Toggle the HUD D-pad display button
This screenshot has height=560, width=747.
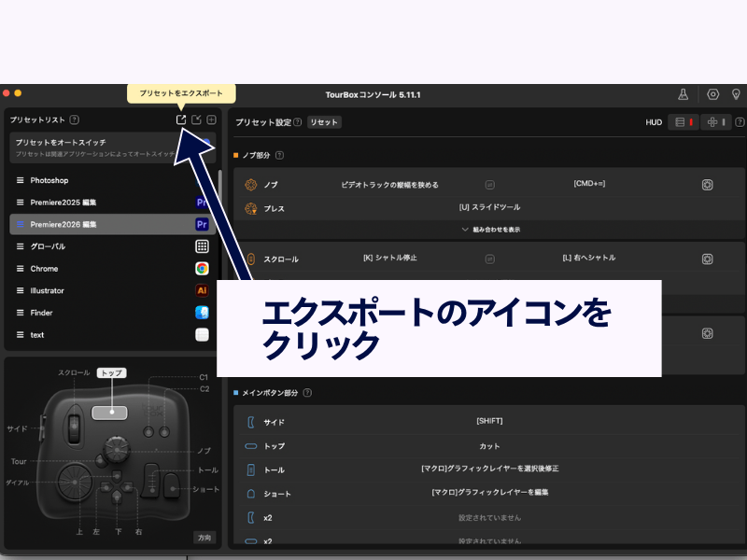[x=716, y=122]
